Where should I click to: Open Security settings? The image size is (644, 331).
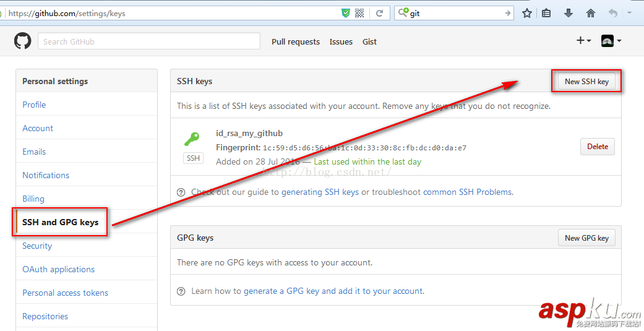tap(37, 246)
